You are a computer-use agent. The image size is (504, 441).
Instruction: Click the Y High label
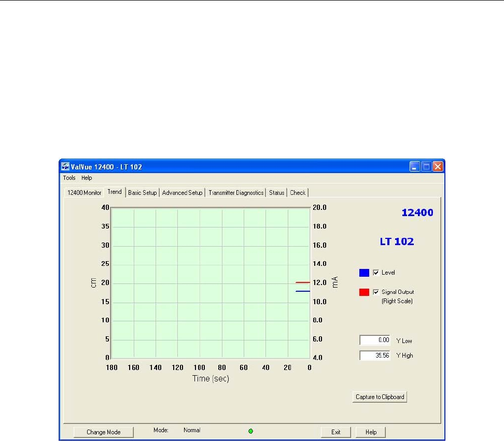[404, 355]
